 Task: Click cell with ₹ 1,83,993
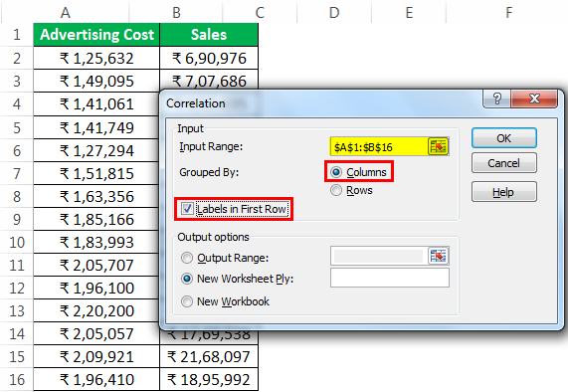point(96,242)
